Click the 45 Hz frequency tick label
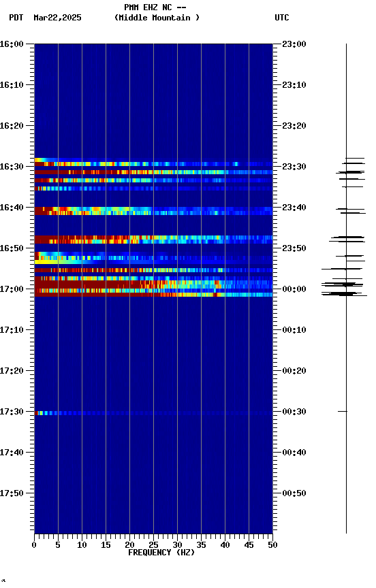 (x=249, y=546)
